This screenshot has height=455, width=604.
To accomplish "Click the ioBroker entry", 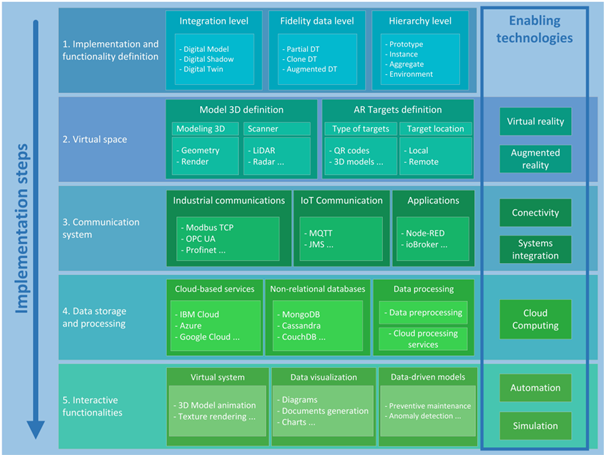I will pyautogui.click(x=424, y=245).
